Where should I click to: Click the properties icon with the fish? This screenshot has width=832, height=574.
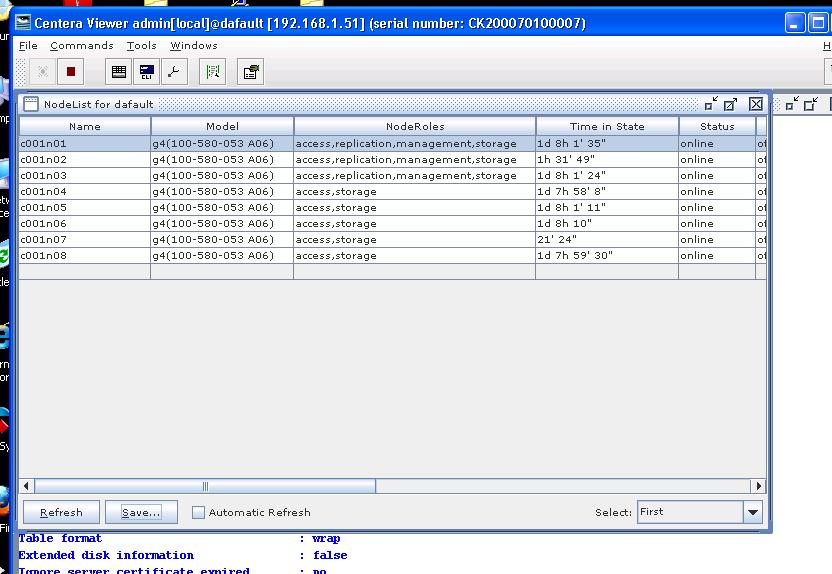coord(250,72)
